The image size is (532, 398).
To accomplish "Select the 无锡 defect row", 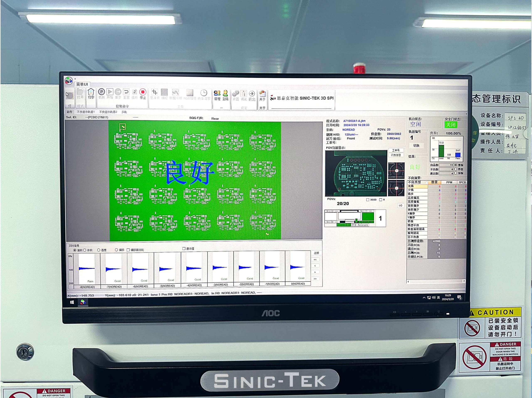I will click(x=437, y=186).
